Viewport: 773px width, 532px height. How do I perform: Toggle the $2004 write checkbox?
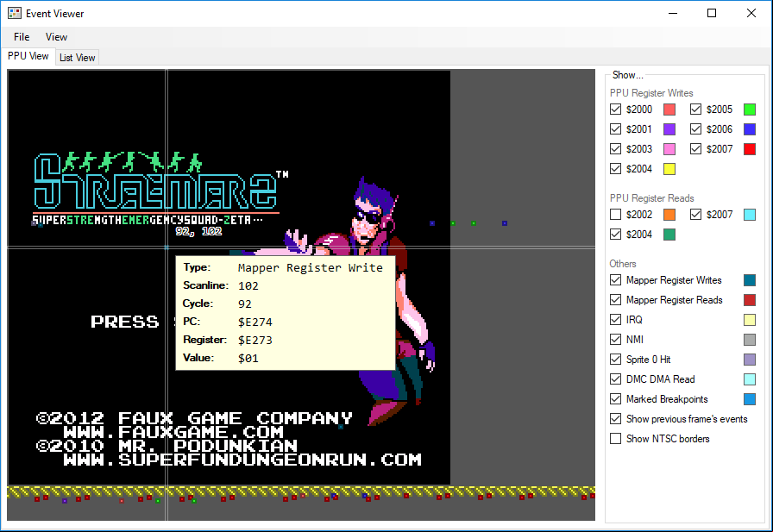(615, 169)
